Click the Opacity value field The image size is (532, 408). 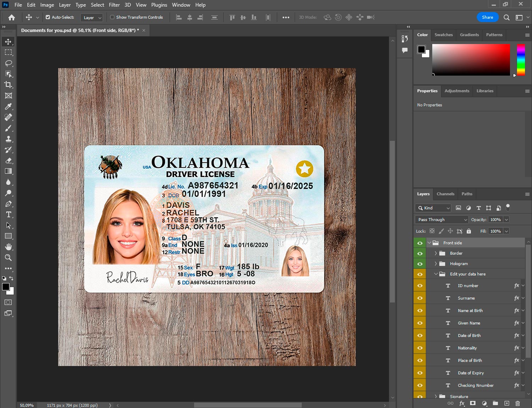495,220
